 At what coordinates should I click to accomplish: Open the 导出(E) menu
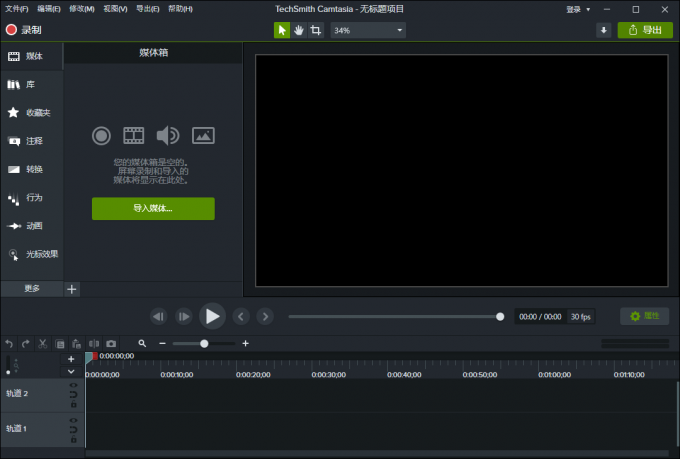point(147,9)
